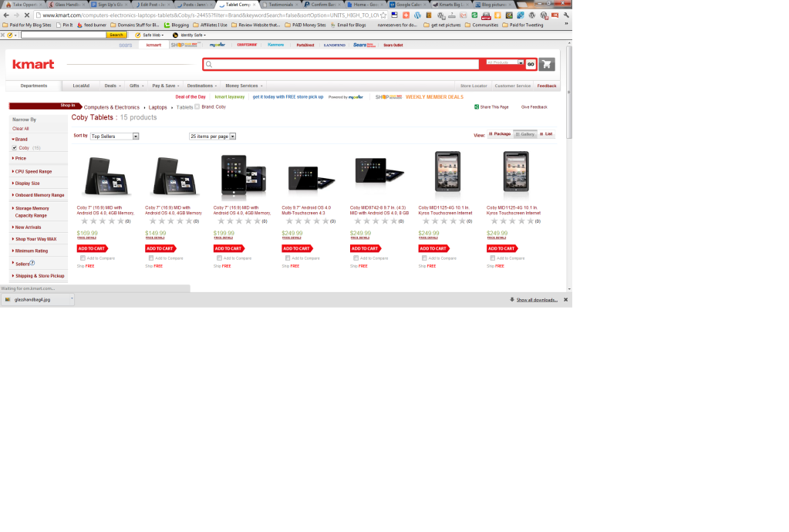Uncheck the Coby brand checkbox
This screenshot has height=532, width=789.
click(15, 148)
